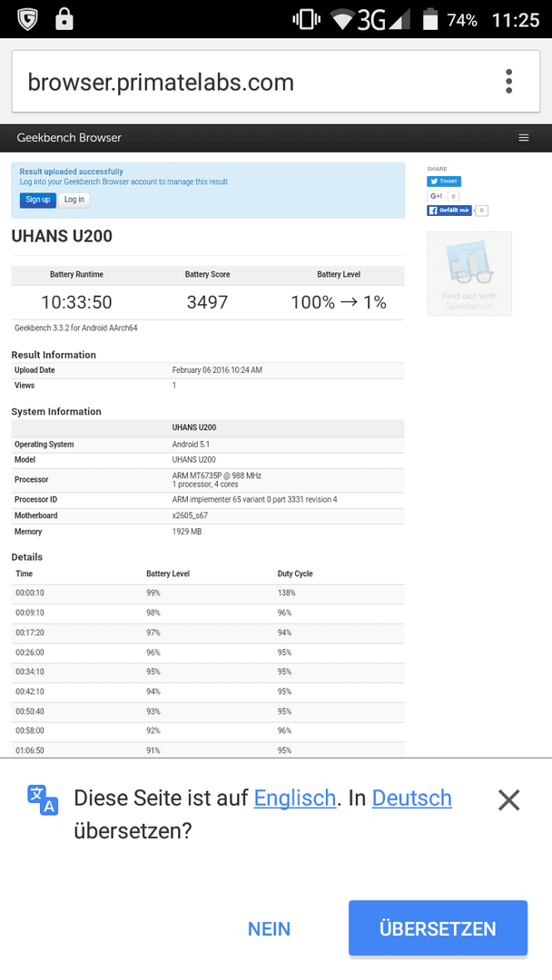Click the Facebook Gefällt mir button
552x980 pixels.
coord(449,211)
